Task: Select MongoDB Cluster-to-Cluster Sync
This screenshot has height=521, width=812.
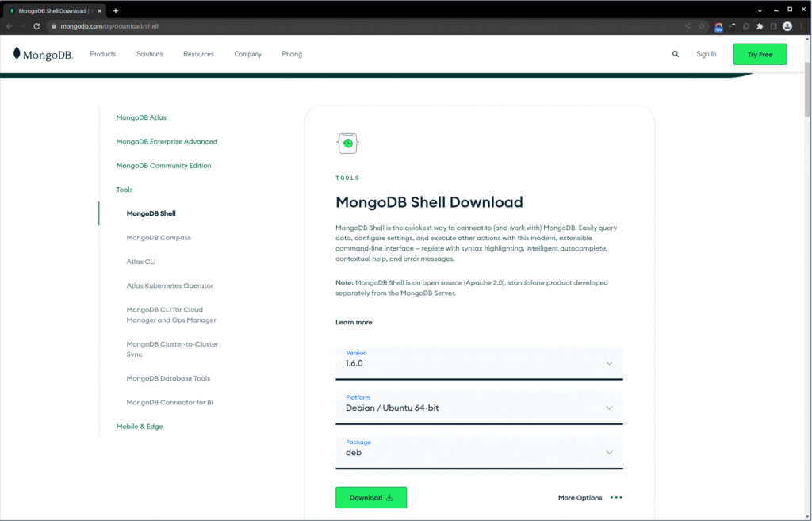Action: pyautogui.click(x=172, y=349)
